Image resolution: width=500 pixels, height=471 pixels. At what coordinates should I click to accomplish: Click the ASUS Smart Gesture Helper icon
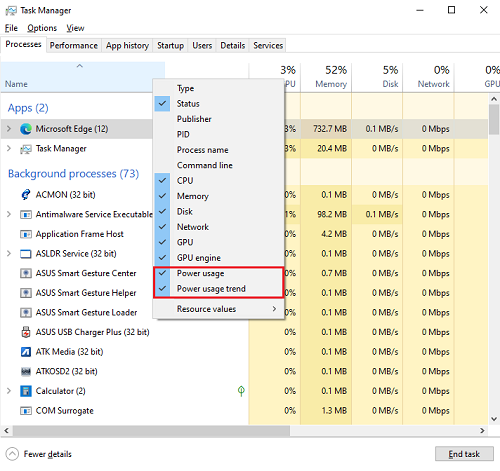coord(26,293)
